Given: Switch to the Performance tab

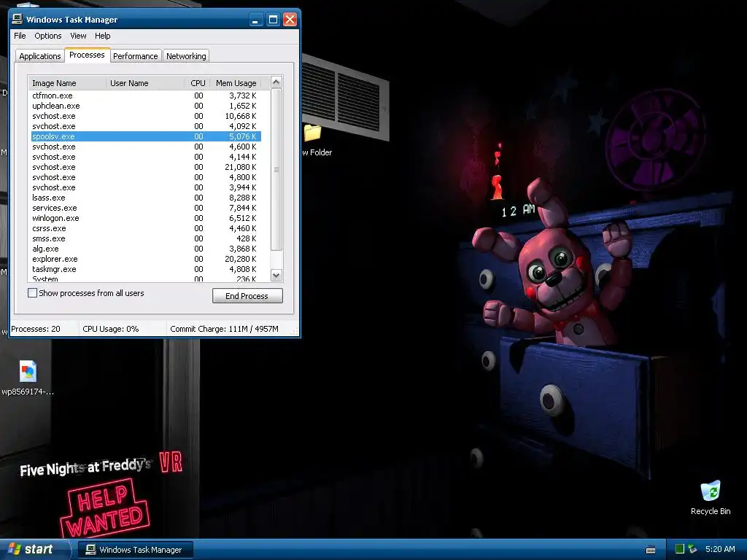Looking at the screenshot, I should point(135,56).
